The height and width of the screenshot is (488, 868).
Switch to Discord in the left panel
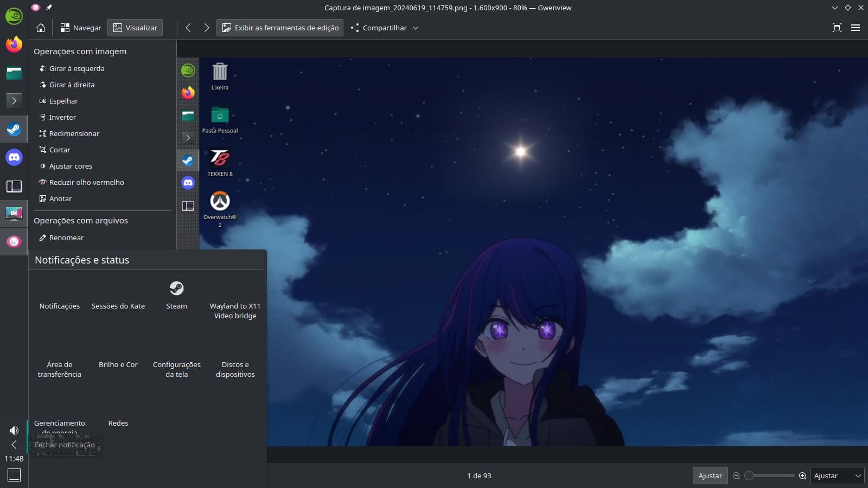click(14, 157)
